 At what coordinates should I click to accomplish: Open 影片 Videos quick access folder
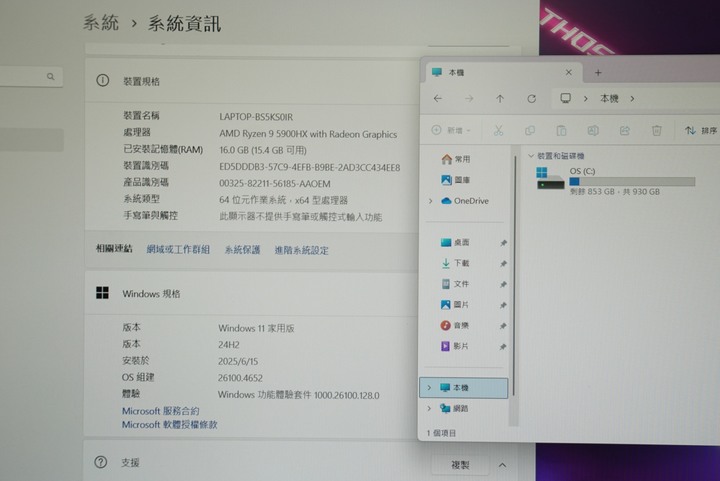click(x=455, y=346)
